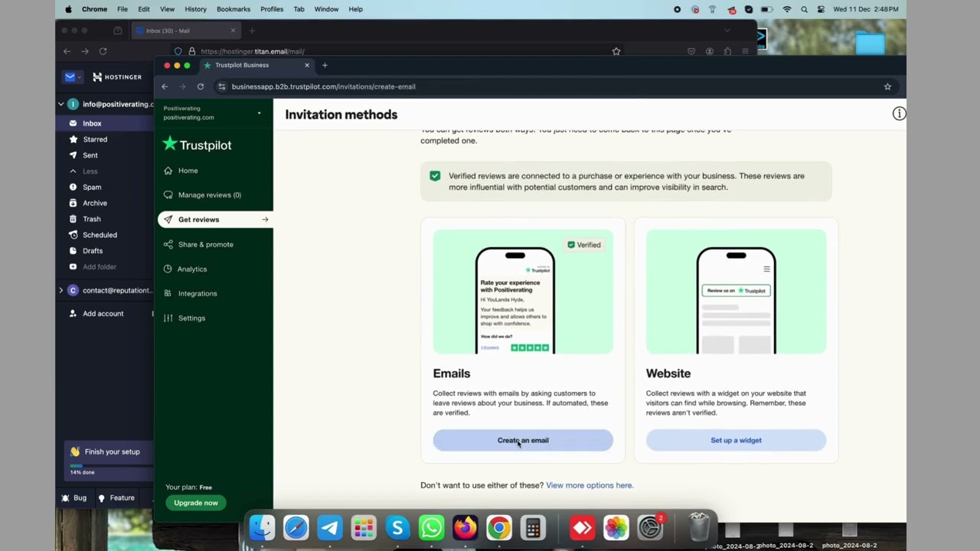This screenshot has width=980, height=551.
Task: Bookmark the Hostinger mail page star
Action: coord(616,51)
